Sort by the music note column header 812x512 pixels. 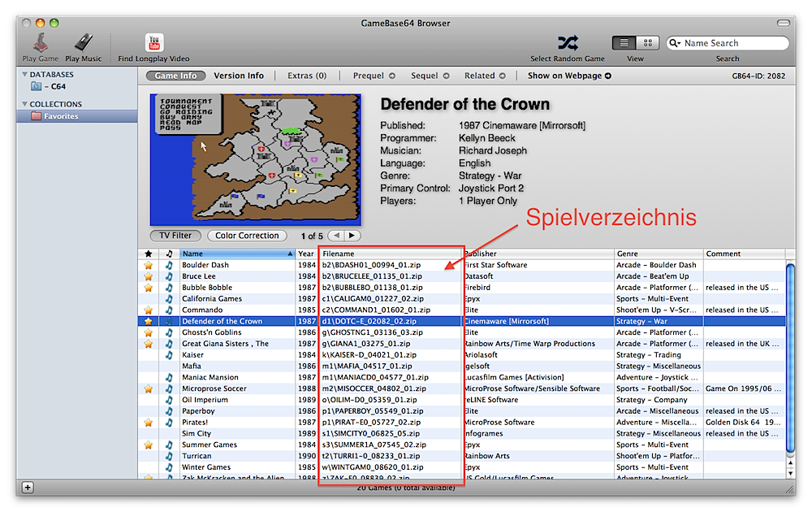point(169,254)
